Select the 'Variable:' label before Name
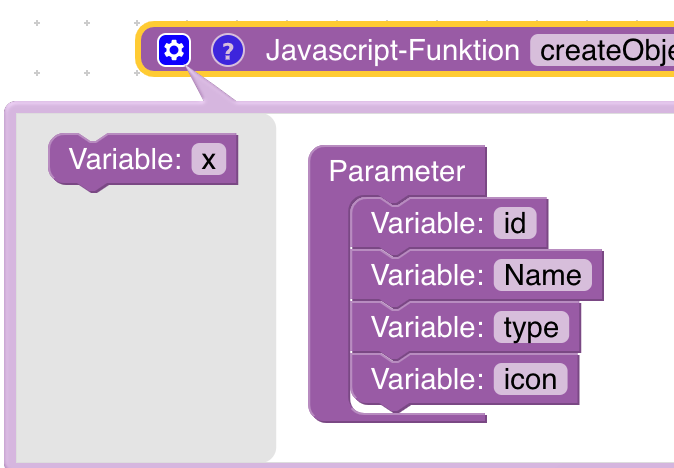 coord(428,275)
